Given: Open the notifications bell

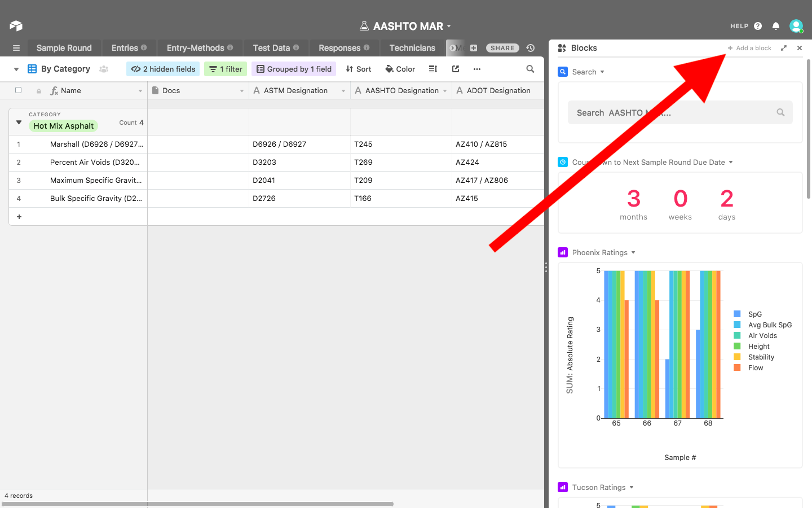Looking at the screenshot, I should pos(776,26).
